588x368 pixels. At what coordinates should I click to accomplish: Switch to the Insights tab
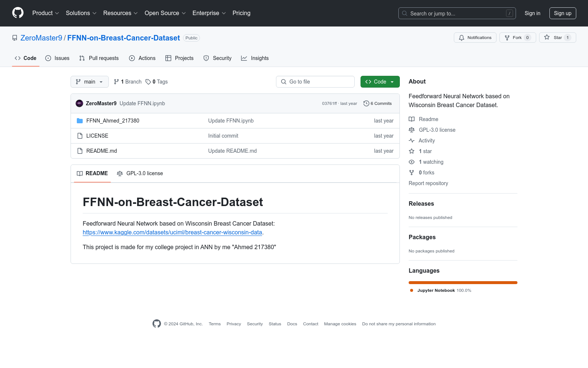pos(255,58)
